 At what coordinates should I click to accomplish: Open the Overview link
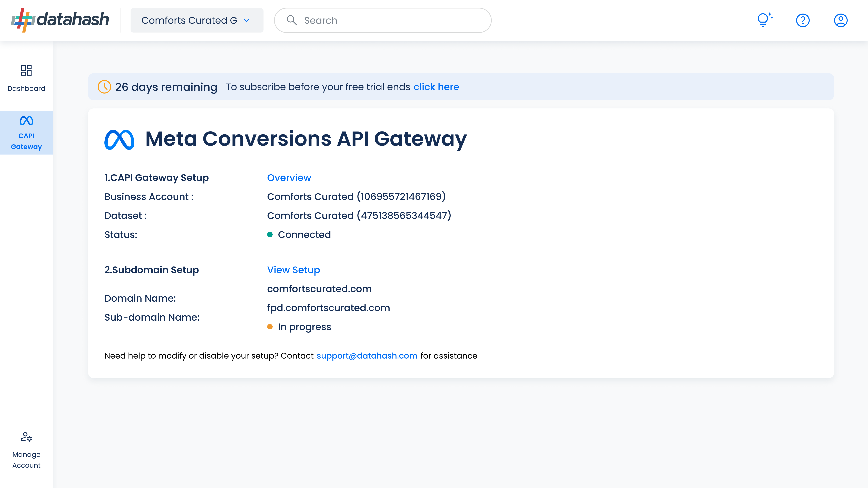tap(289, 177)
